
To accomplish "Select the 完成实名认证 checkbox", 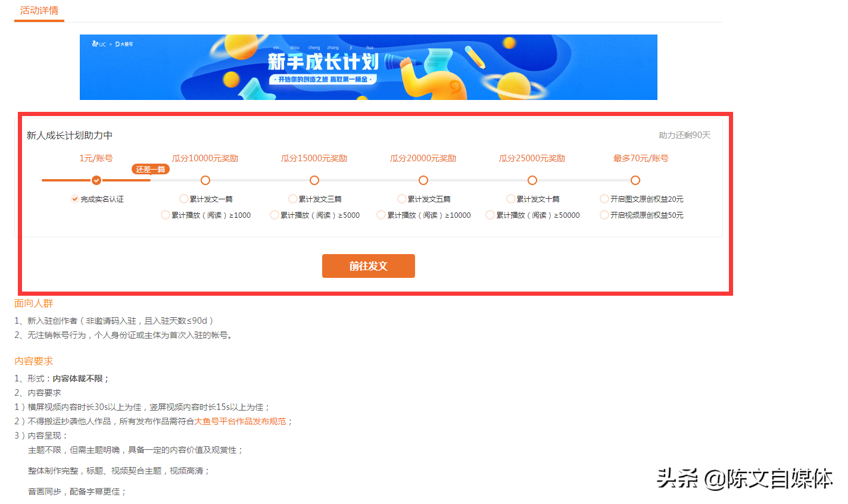I will 75,199.
